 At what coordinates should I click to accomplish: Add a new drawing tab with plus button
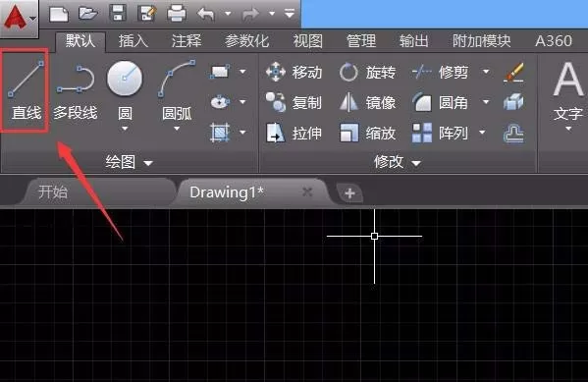tap(349, 193)
